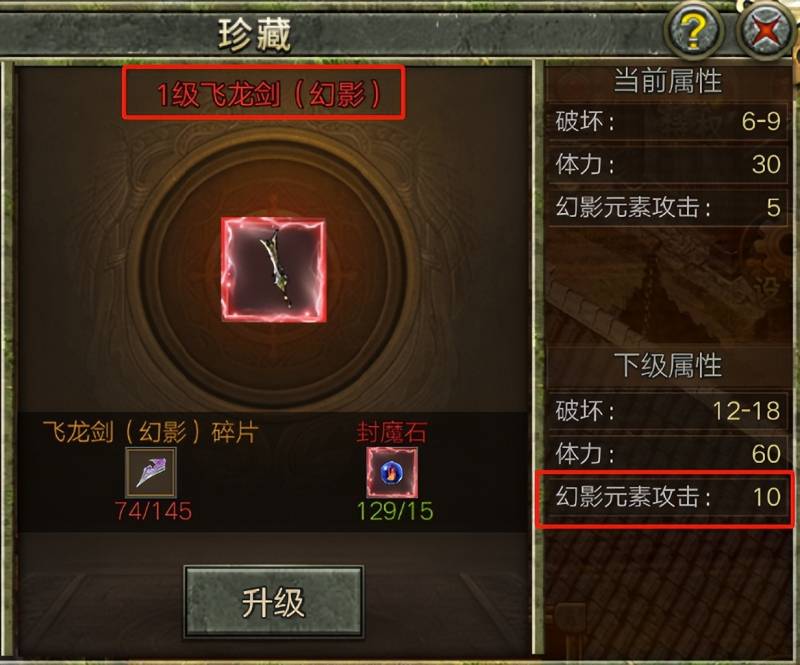Click next-level 破坏 12-18 attribute row
The image size is (800, 665).
[x=667, y=410]
